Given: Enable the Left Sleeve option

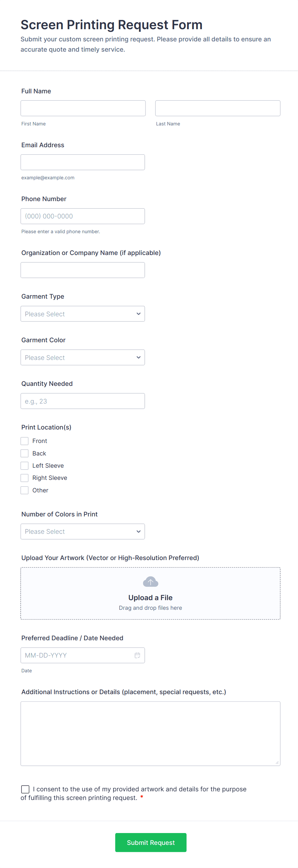Looking at the screenshot, I should 24,465.
